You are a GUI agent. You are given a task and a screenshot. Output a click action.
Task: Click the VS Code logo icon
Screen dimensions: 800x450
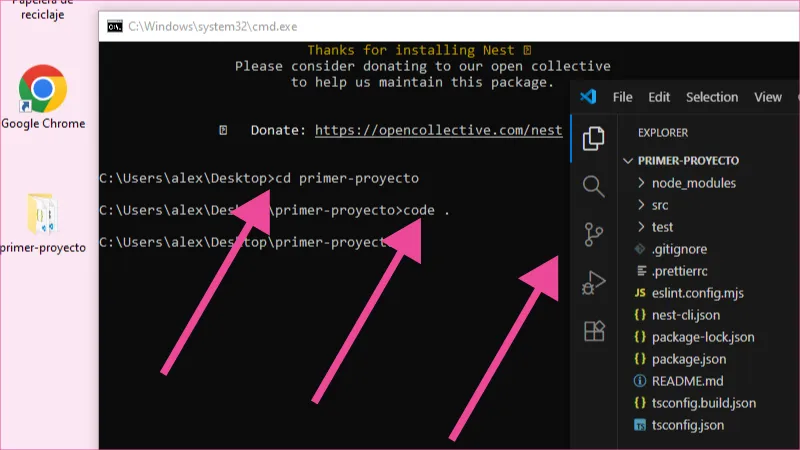[x=588, y=96]
